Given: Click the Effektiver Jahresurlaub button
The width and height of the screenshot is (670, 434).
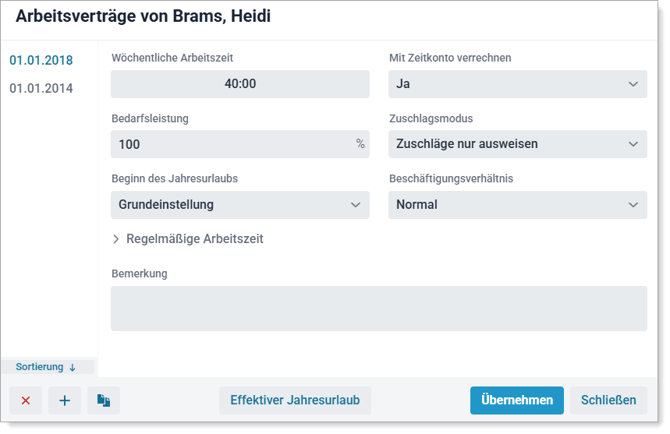Looking at the screenshot, I should (x=295, y=400).
